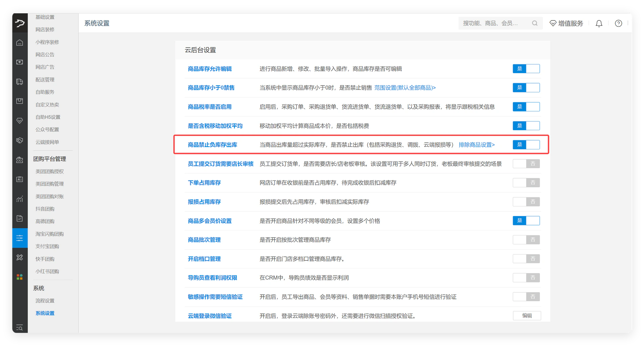644x345 pixels.
Task: Open the home icon in left rail
Action: (x=20, y=43)
